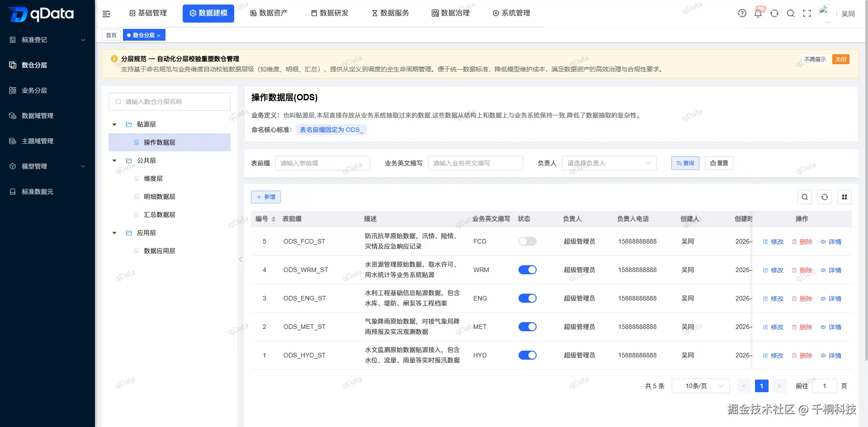The height and width of the screenshot is (427, 868).
Task: Disable the ODS_WRM_ST status toggle
Action: pos(527,270)
